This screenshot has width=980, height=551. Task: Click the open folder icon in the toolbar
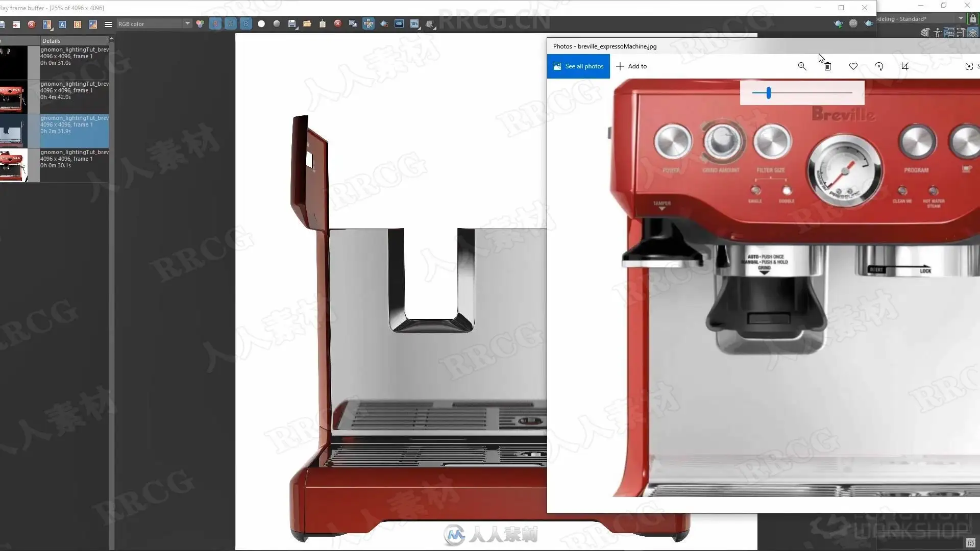[x=307, y=24]
